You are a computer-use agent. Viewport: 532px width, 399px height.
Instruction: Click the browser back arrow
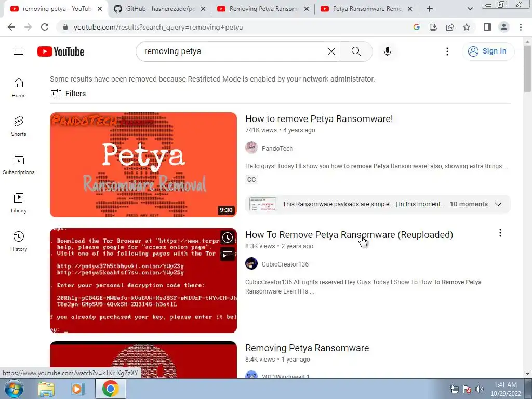coord(11,27)
